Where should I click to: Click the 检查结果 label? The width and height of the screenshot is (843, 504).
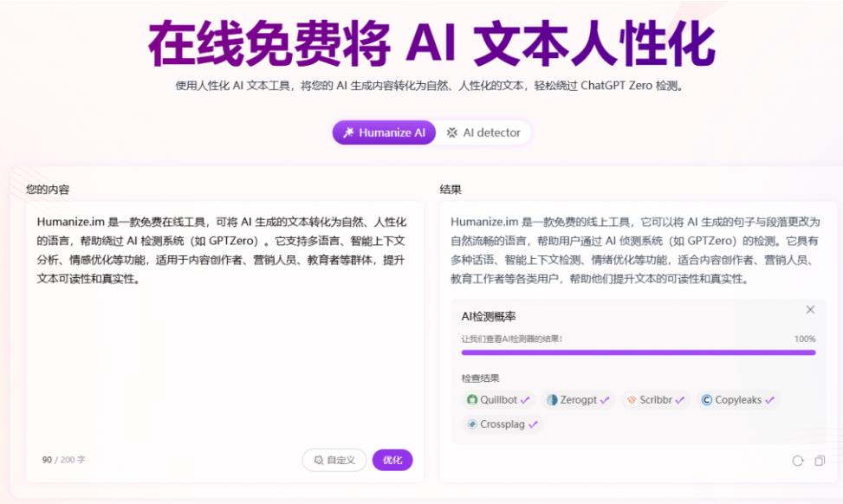tap(480, 378)
